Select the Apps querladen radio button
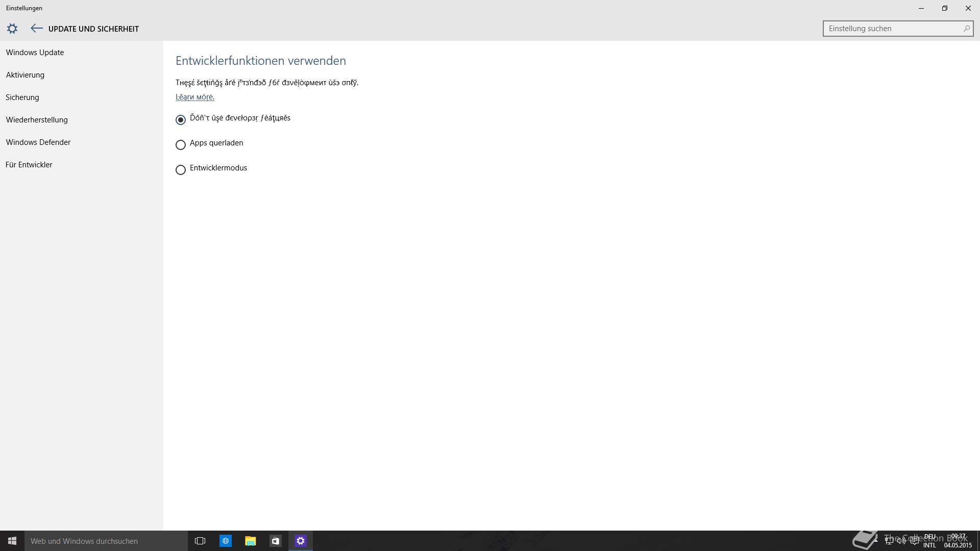Viewport: 980px width, 551px height. [181, 145]
